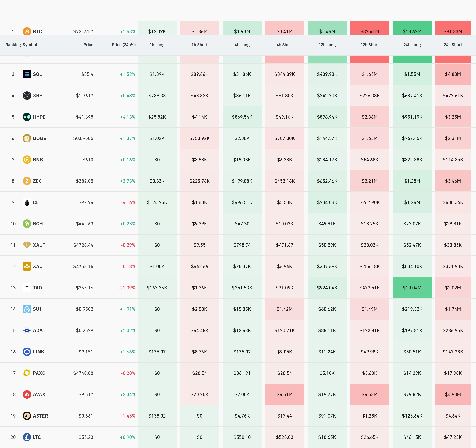
Task: Click the XRP coin icon
Action: point(27,96)
